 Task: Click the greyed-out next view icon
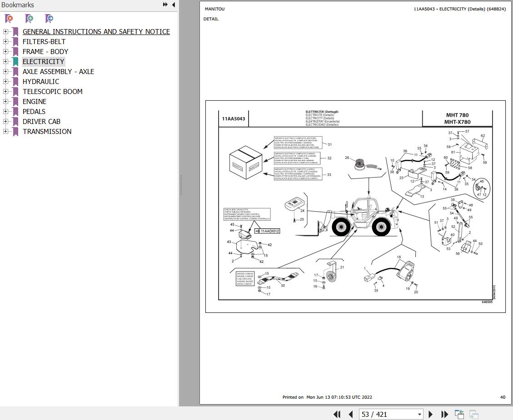pyautogui.click(x=474, y=415)
